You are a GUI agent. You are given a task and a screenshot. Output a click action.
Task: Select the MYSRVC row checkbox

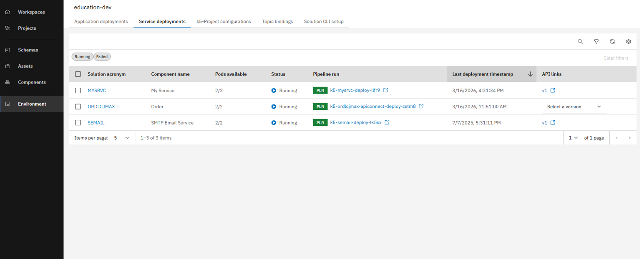pyautogui.click(x=78, y=90)
